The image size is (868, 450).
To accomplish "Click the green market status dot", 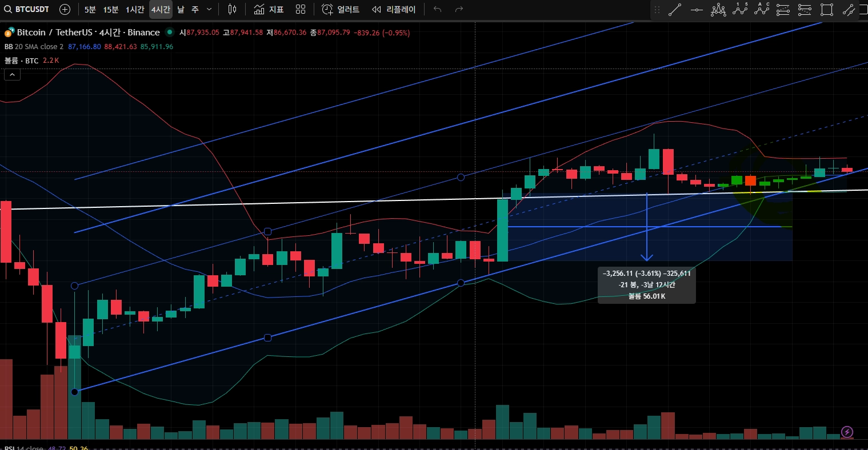I will (169, 33).
